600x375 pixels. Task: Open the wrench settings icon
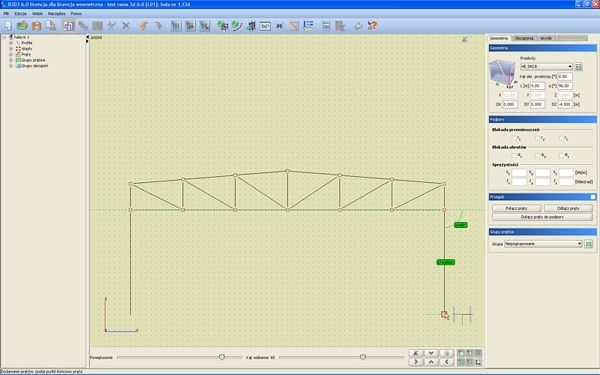358,26
